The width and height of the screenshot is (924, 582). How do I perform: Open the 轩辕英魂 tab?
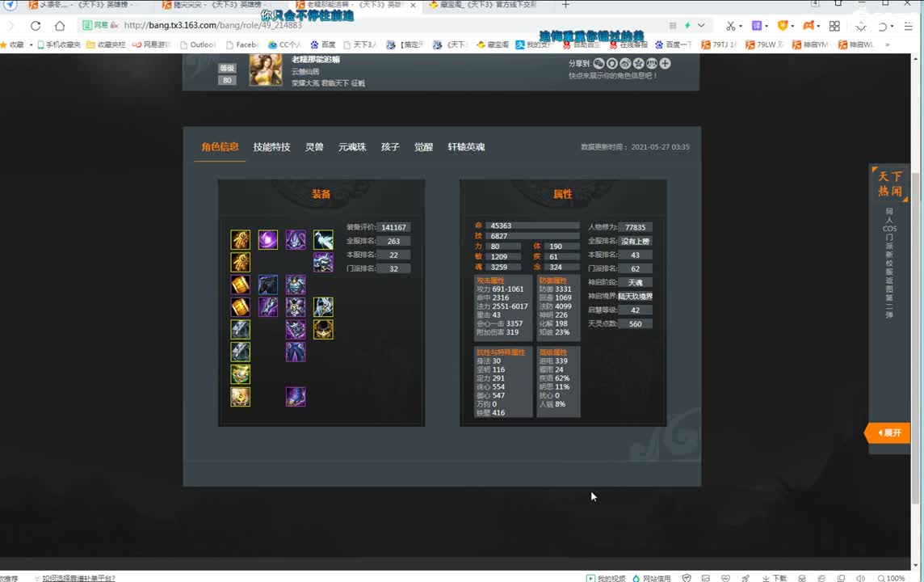point(466,147)
